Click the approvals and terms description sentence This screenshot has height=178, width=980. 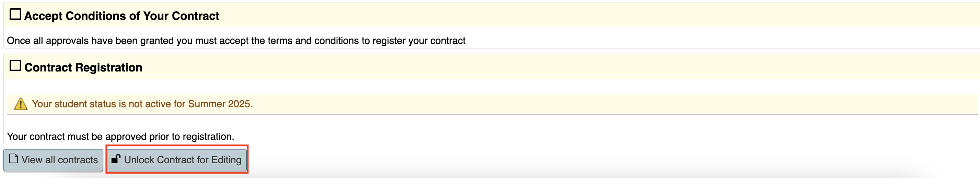tap(236, 41)
